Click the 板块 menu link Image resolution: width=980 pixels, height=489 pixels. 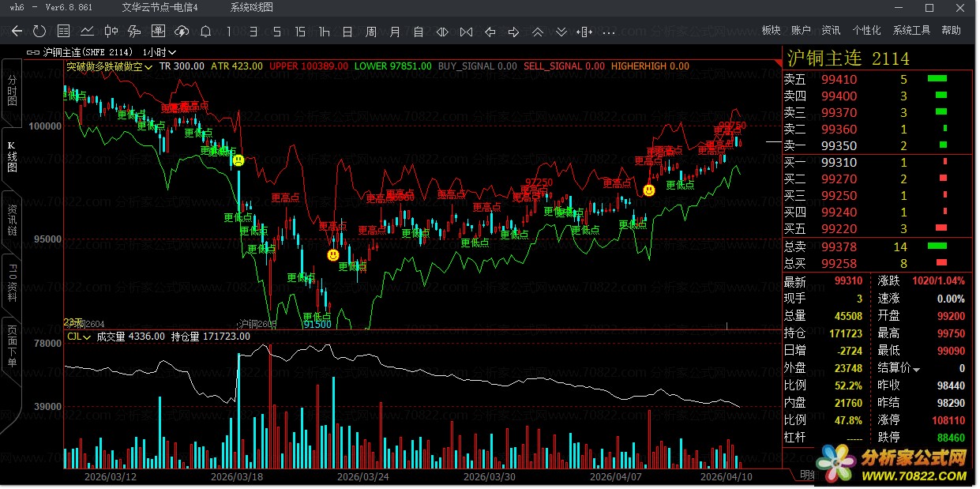(x=771, y=31)
